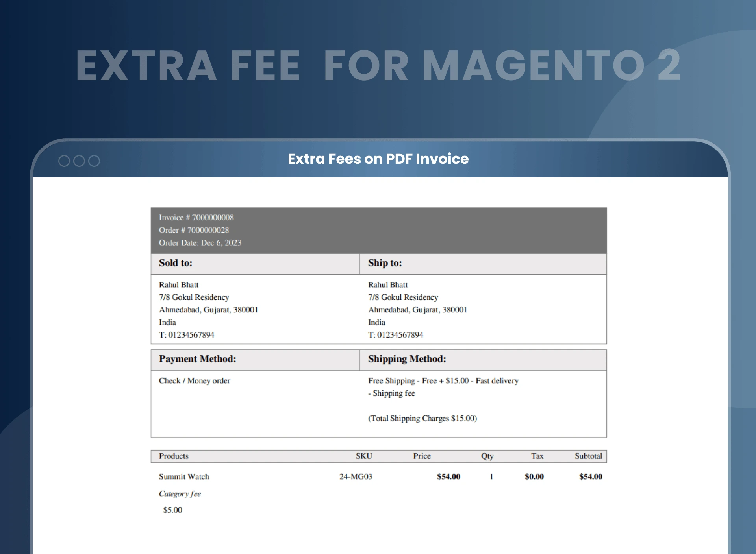This screenshot has height=554, width=756.
Task: Click the 'EXTRA FEE FOR MAGENTO 2' headline
Action: (378, 66)
